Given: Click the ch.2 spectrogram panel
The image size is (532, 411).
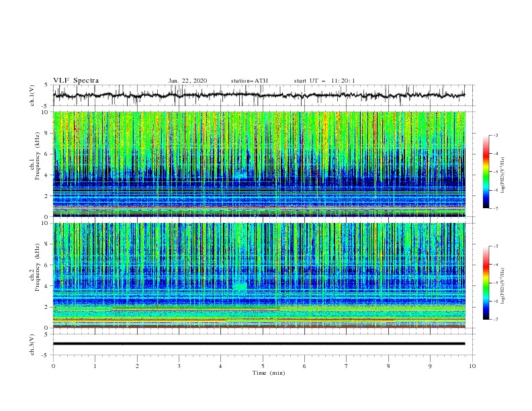Looking at the screenshot, I should 259,275.
